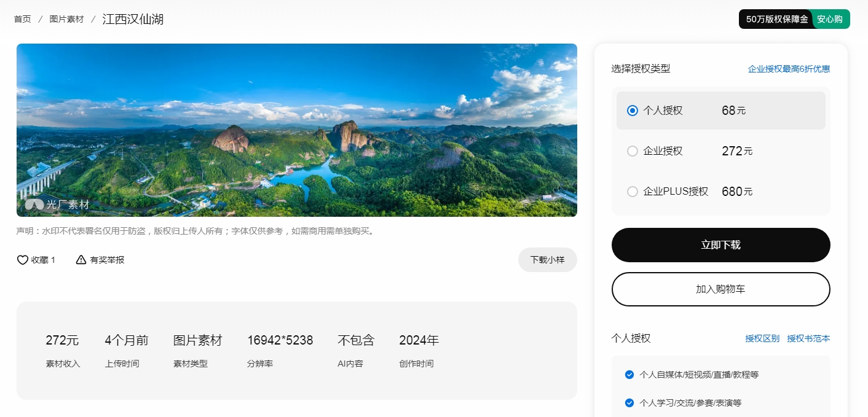The image size is (868, 417).
Task: Click the 4个月前 upload time value
Action: pos(127,340)
